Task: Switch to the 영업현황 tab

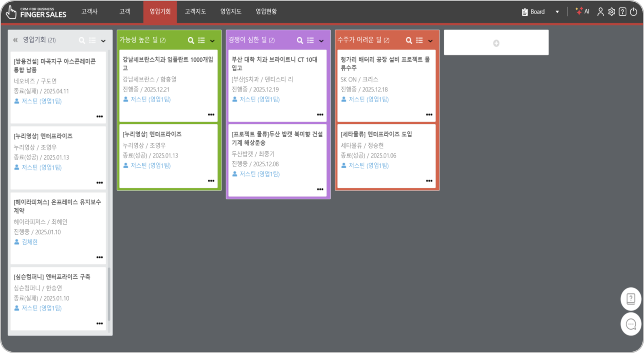Action: [266, 12]
